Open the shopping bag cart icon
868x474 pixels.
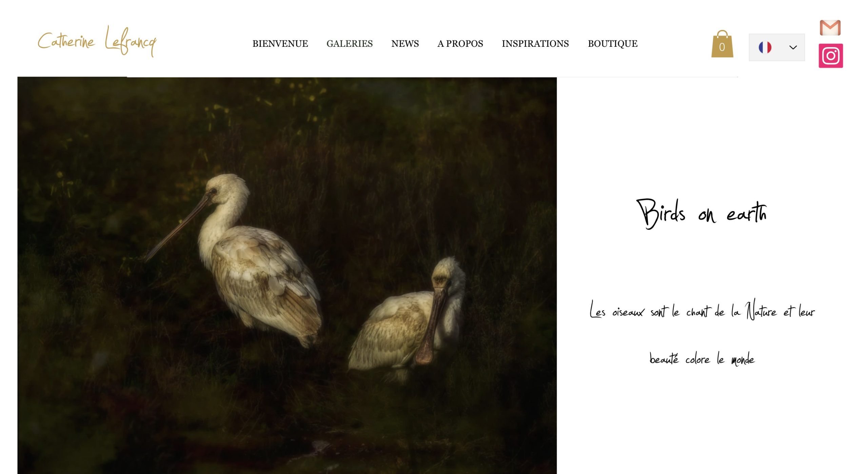pos(722,44)
